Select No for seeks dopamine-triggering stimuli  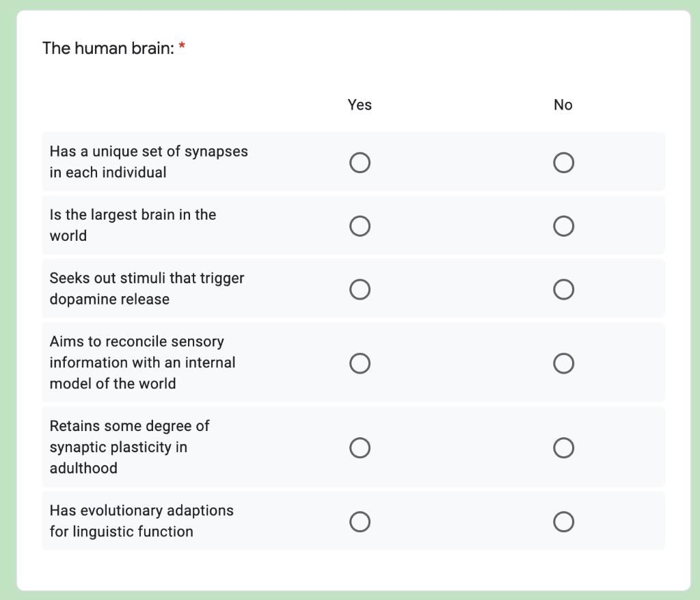563,289
